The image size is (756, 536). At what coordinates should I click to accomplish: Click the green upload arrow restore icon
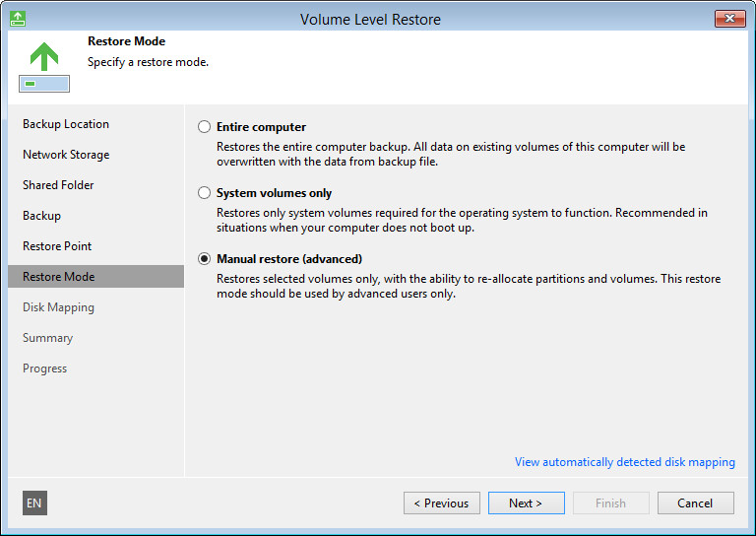click(x=44, y=67)
